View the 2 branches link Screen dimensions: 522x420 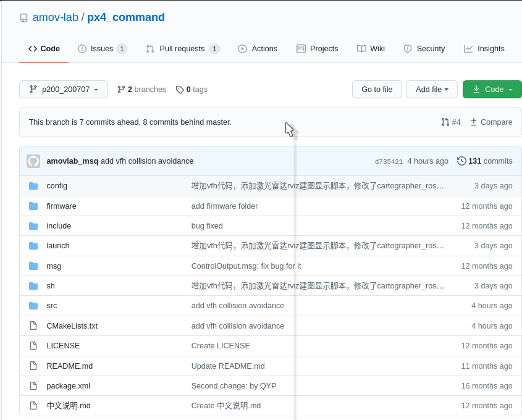coord(142,89)
